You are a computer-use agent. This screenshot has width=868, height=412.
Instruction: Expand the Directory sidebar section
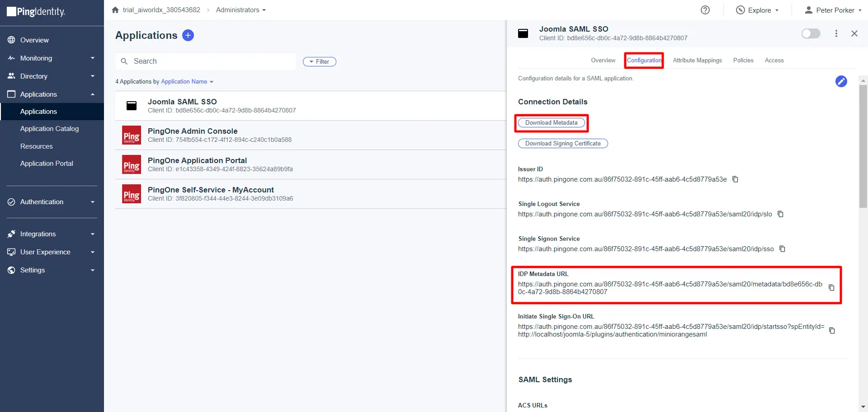coord(93,76)
